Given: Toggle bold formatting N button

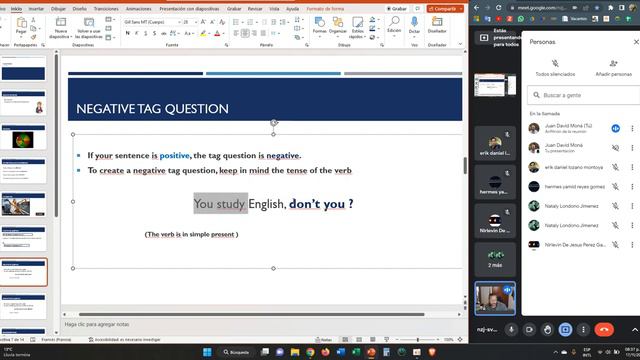Looking at the screenshot, I should (128, 33).
